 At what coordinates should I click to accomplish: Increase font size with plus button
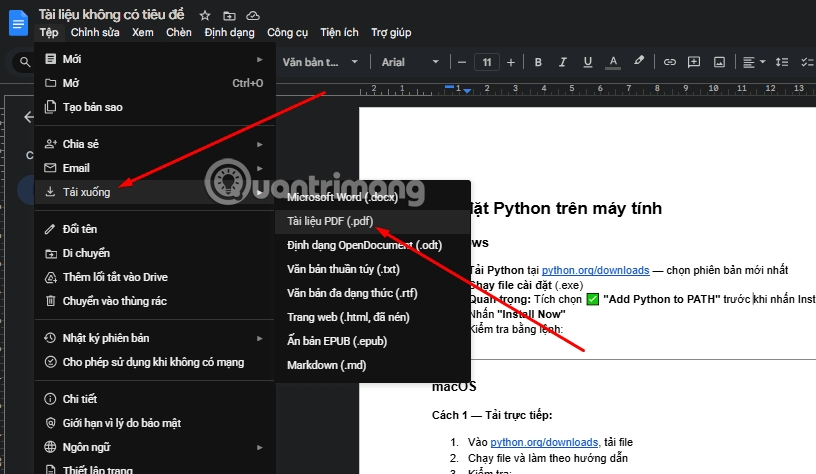(511, 62)
